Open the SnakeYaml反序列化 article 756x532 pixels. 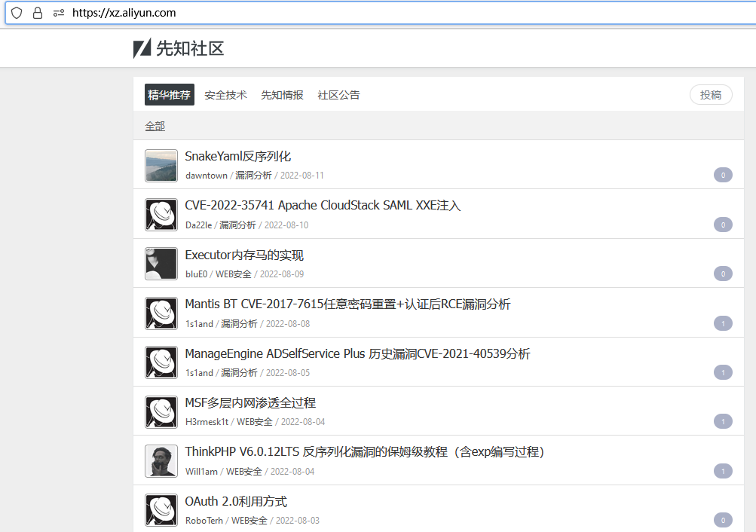(238, 157)
